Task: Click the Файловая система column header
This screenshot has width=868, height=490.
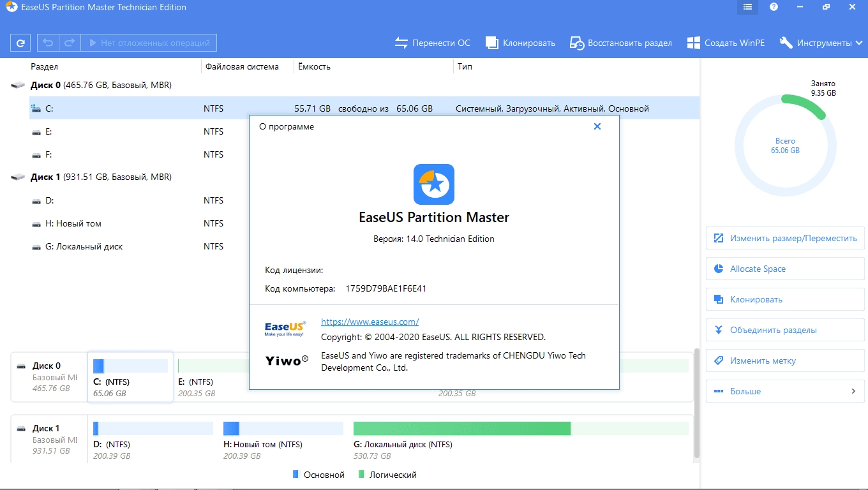Action: click(241, 66)
